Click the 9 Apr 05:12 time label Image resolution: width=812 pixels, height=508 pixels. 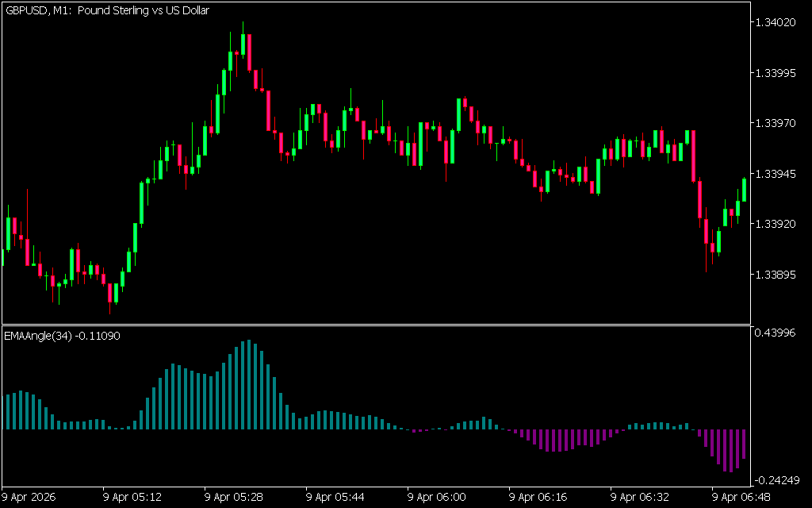tap(132, 498)
